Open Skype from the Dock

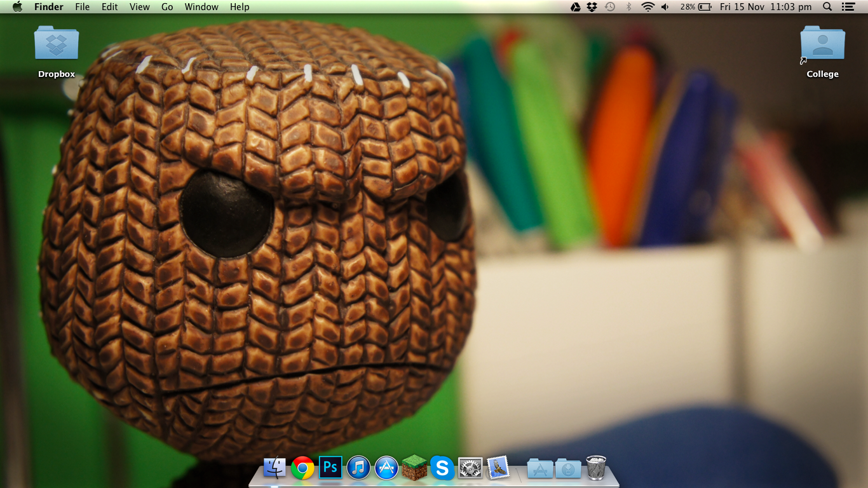442,468
